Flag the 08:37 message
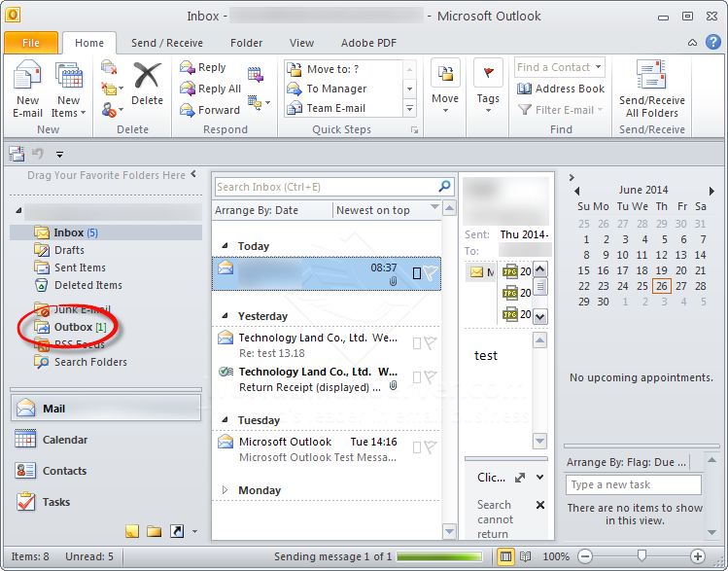 coord(431,273)
